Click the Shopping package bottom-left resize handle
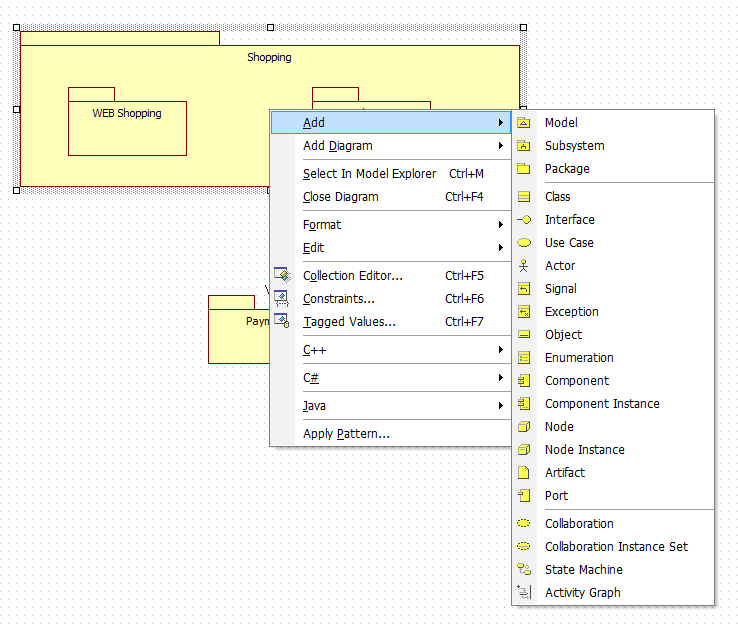Image resolution: width=738 pixels, height=627 pixels. pos(16,191)
